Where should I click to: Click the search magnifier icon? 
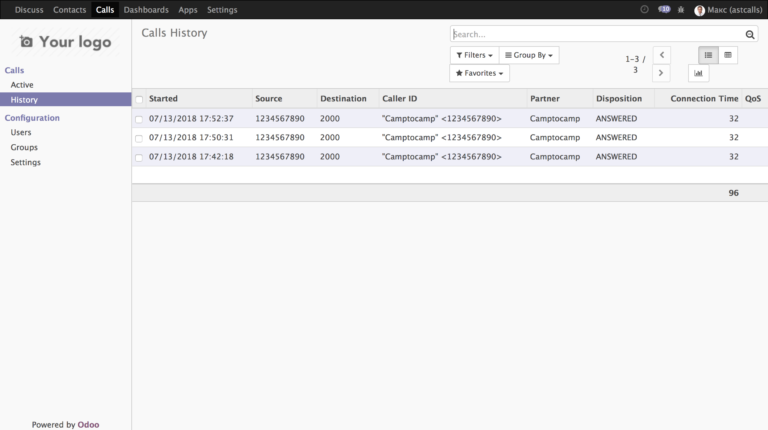point(749,34)
